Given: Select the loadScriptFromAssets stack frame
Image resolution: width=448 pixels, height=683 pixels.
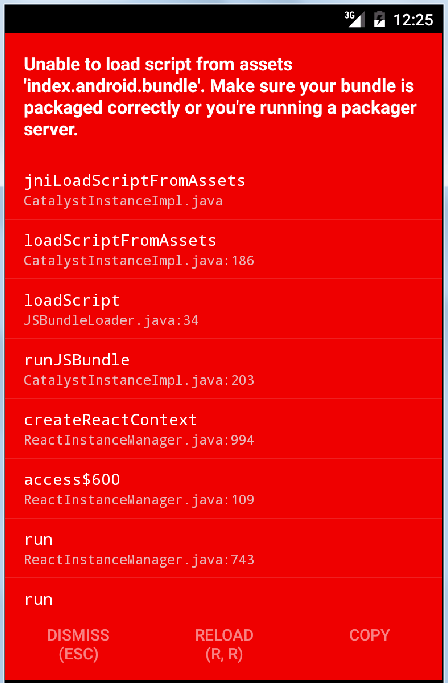Looking at the screenshot, I should pyautogui.click(x=224, y=249).
